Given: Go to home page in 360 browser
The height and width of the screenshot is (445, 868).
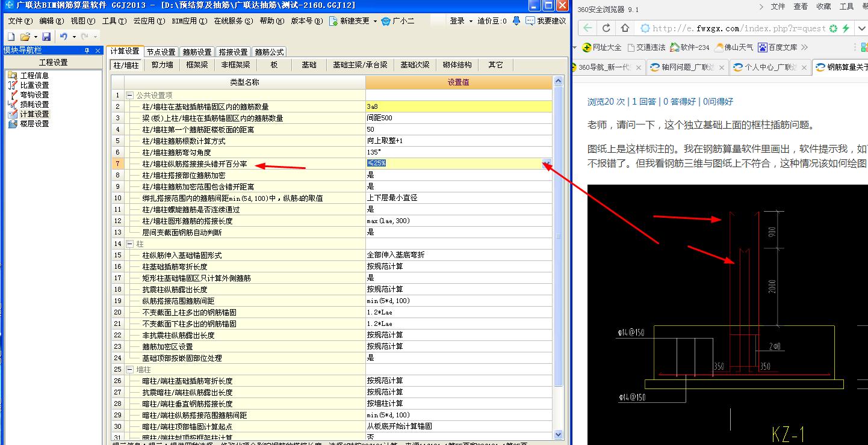Looking at the screenshot, I should point(625,28).
